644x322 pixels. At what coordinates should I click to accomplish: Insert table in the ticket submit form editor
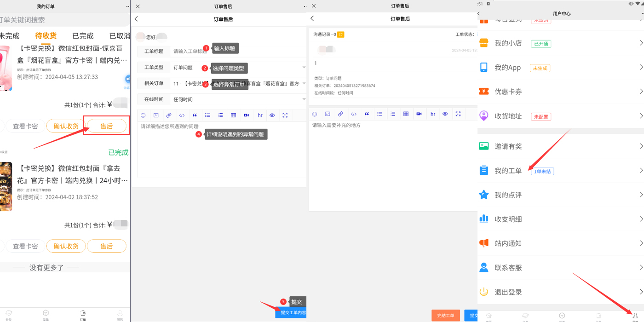[x=233, y=115]
